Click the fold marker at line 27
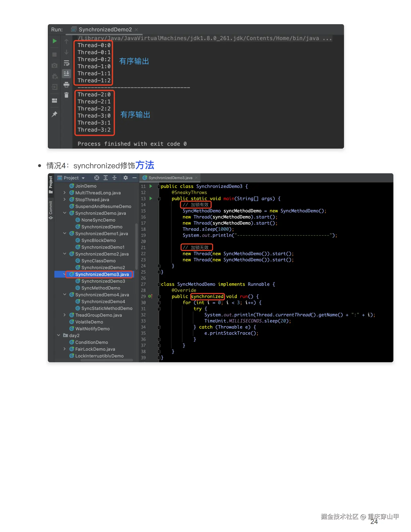Image resolution: width=411 pixels, height=532 pixels. point(159,284)
